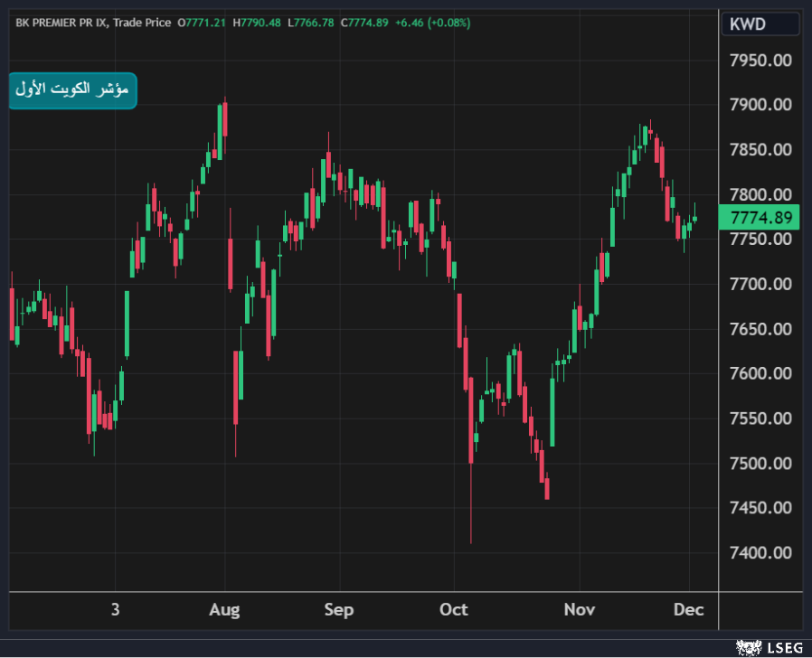Click the "3" date label on time axis
This screenshot has height=658, width=812.
point(115,610)
